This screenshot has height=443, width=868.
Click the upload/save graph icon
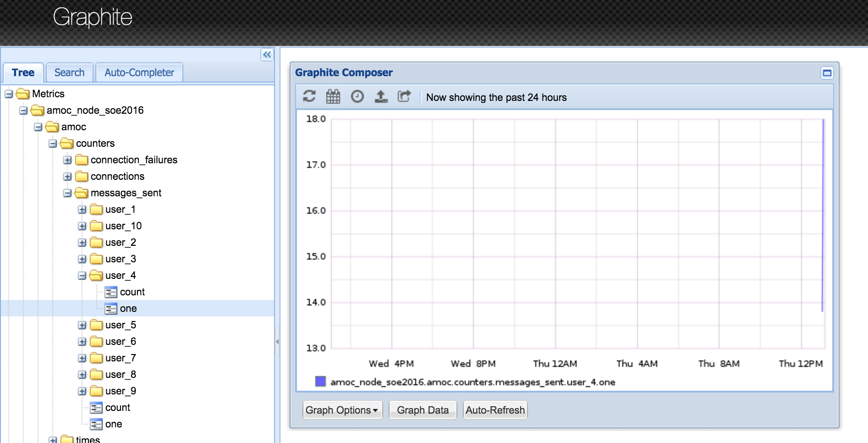[x=381, y=96]
